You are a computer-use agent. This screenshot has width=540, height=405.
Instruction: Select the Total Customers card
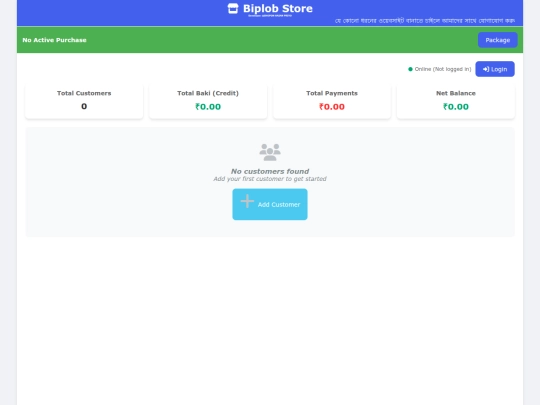click(84, 102)
